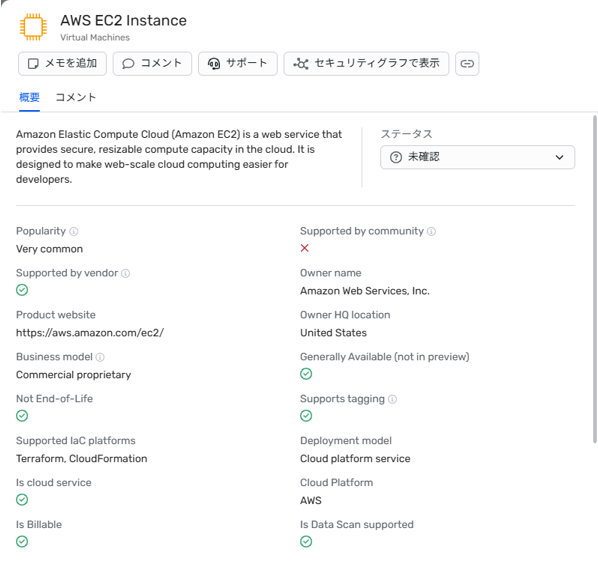Click the コメント button in the toolbar
This screenshot has height=577, width=598.
152,64
